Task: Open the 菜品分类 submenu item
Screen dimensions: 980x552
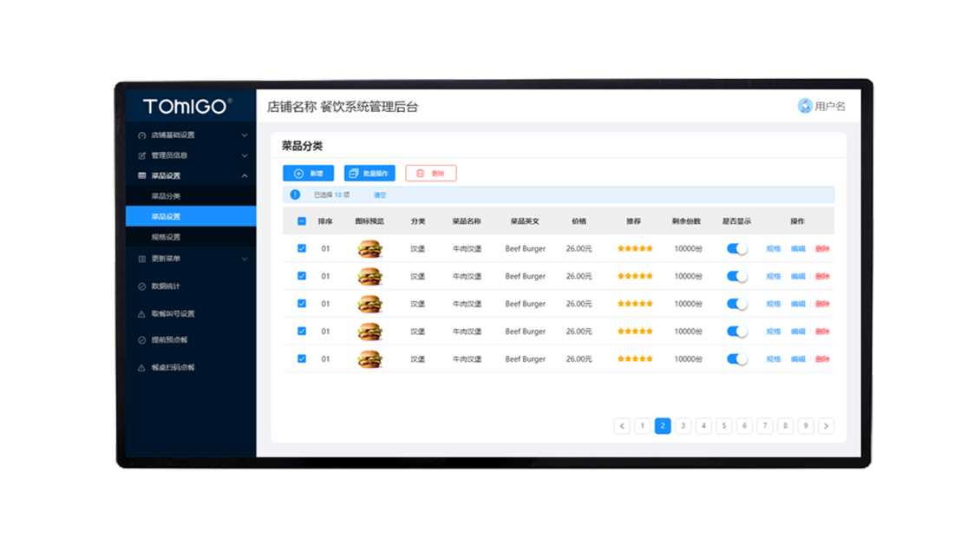Action: point(166,196)
